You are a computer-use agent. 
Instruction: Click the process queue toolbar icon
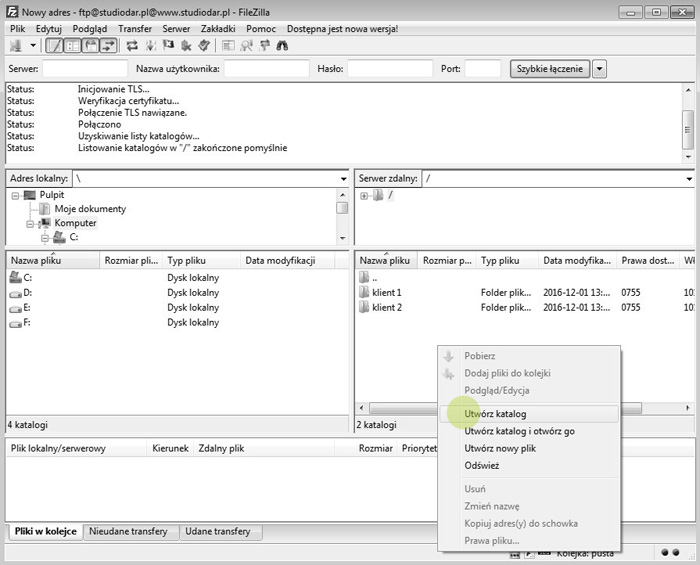(150, 45)
